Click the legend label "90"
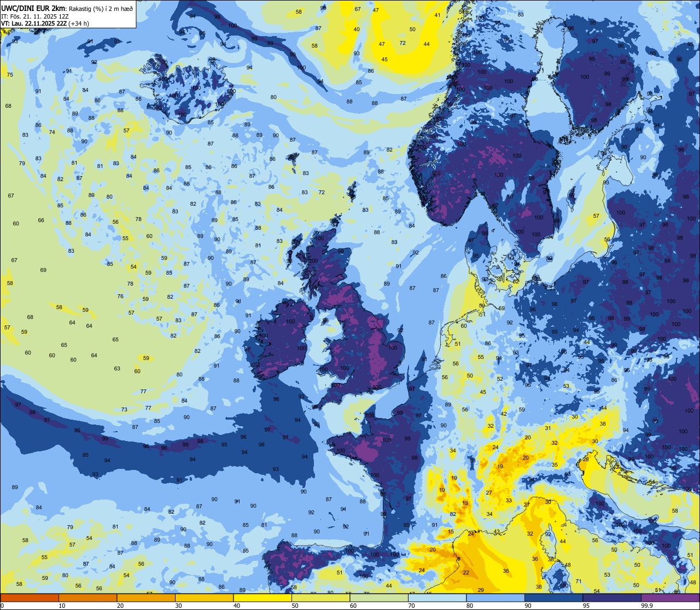700x610 pixels. click(x=528, y=606)
